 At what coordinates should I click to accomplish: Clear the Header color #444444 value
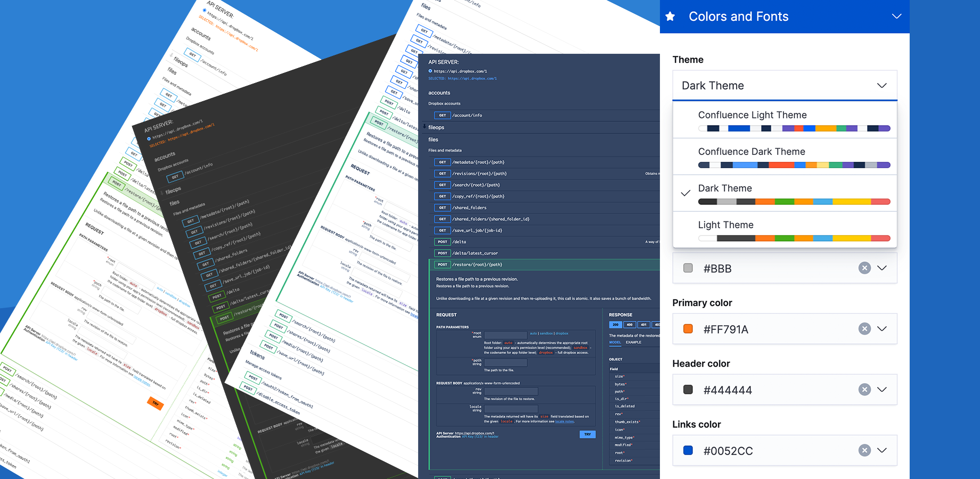click(864, 390)
